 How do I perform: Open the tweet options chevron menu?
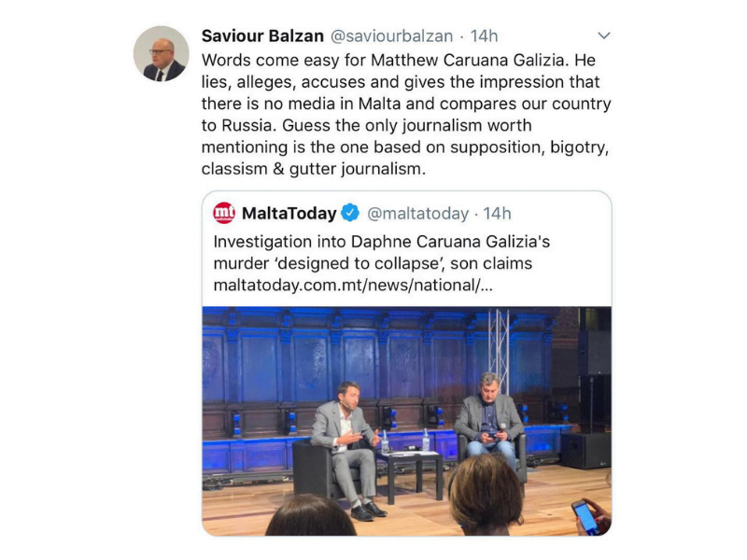tap(603, 36)
